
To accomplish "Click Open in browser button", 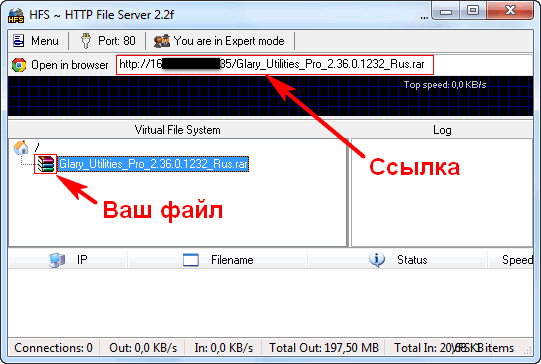I will (60, 65).
